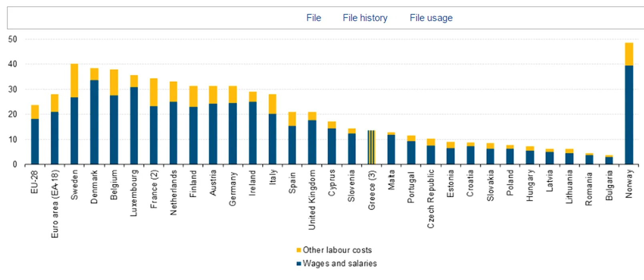The width and height of the screenshot is (644, 280).
Task: Pick the yellow part of France (2) bar
Action: click(153, 92)
